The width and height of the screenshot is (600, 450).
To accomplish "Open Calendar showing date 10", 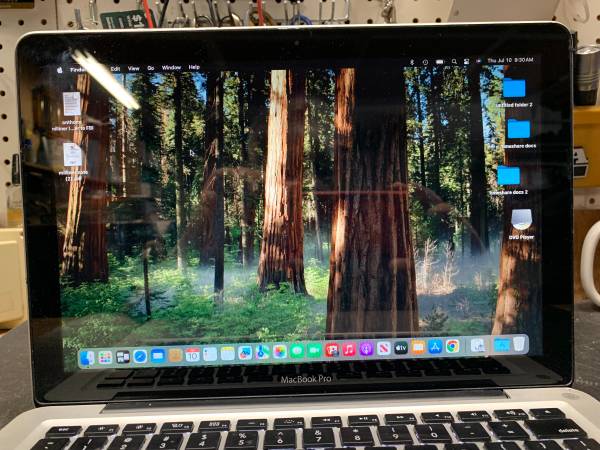I will point(192,355).
